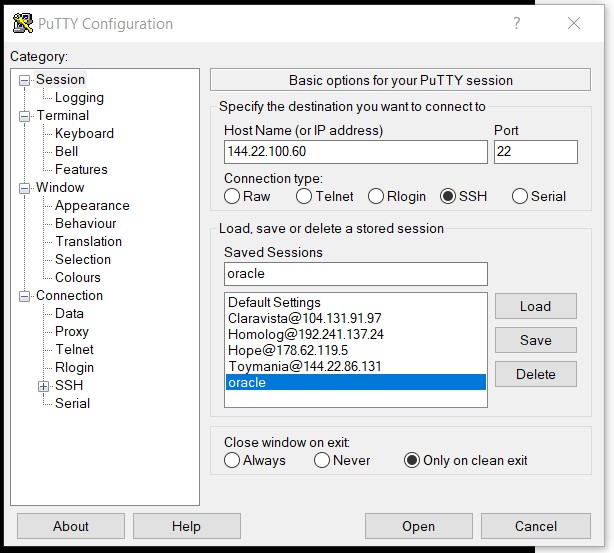This screenshot has width=614, height=553.
Task: Open the SSH category in tree
Action: point(69,386)
